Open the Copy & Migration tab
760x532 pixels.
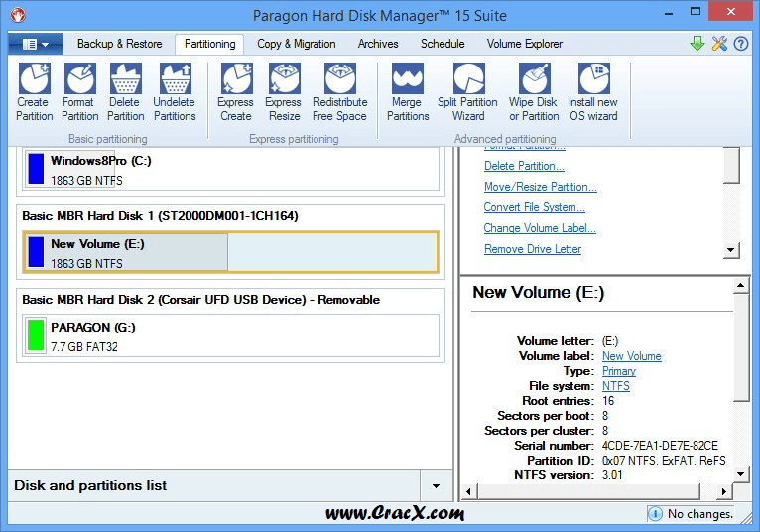(296, 44)
